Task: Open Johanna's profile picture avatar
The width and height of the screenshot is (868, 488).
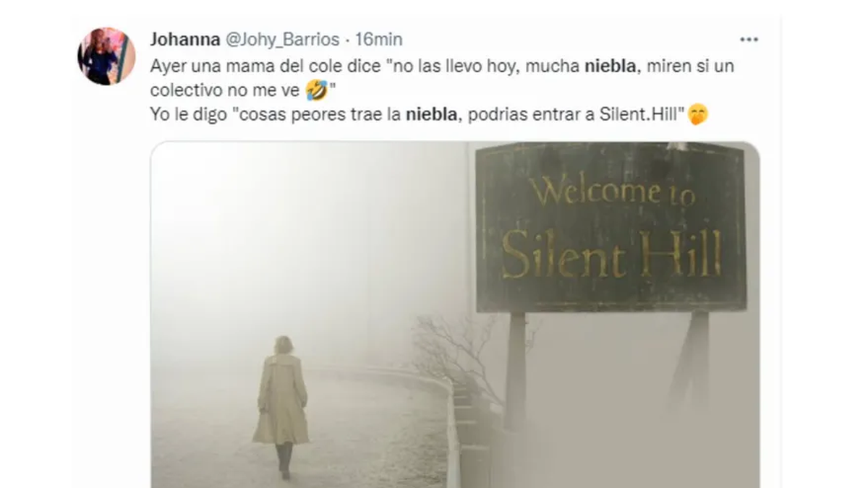Action: [106, 56]
